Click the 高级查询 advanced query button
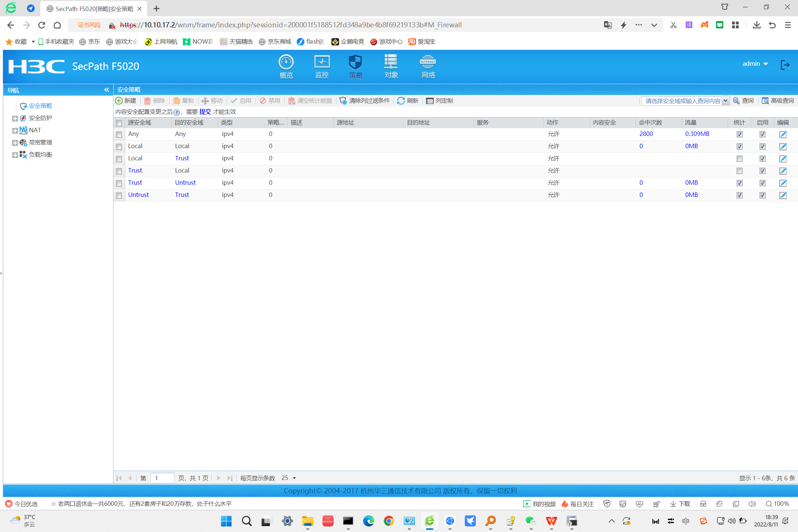This screenshot has width=798, height=532. tap(778, 101)
